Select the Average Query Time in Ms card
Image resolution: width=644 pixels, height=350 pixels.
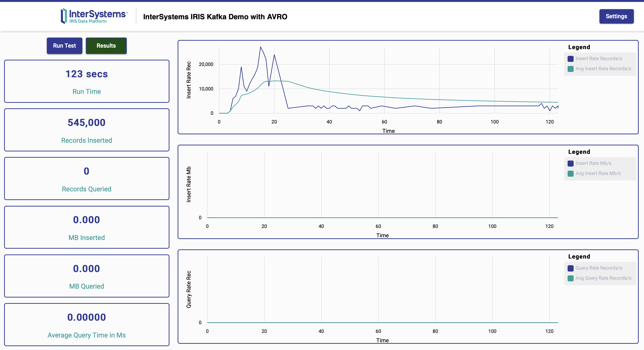click(87, 324)
